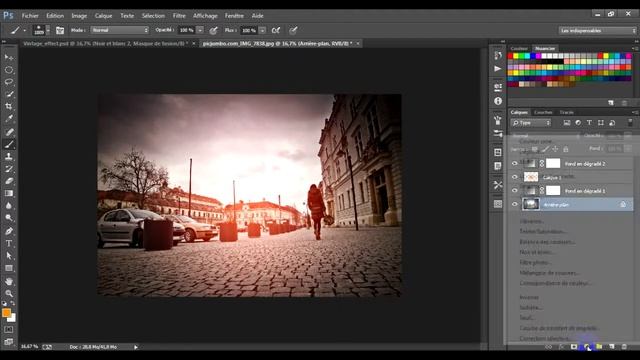The height and width of the screenshot is (360, 640).
Task: Select the Move tool
Action: pos(9,58)
